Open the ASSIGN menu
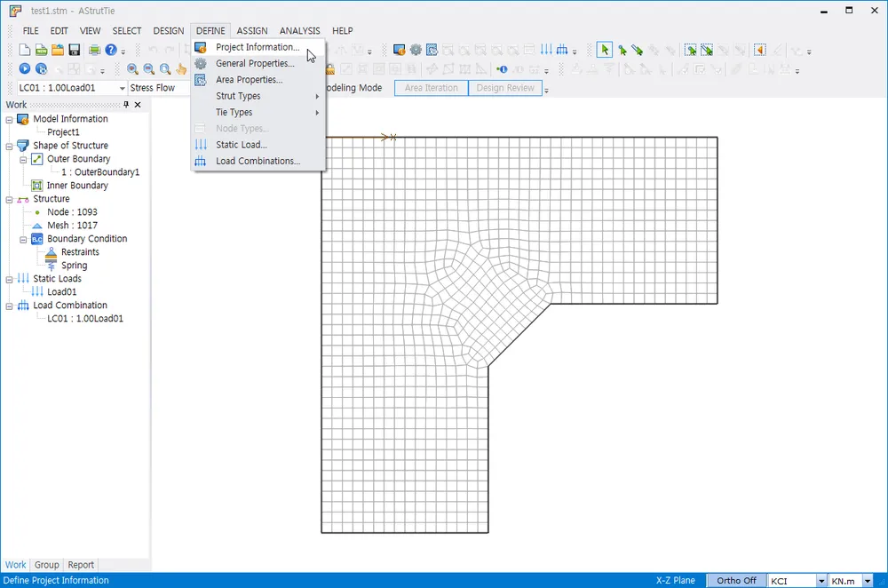Image resolution: width=888 pixels, height=588 pixels. pyautogui.click(x=252, y=30)
